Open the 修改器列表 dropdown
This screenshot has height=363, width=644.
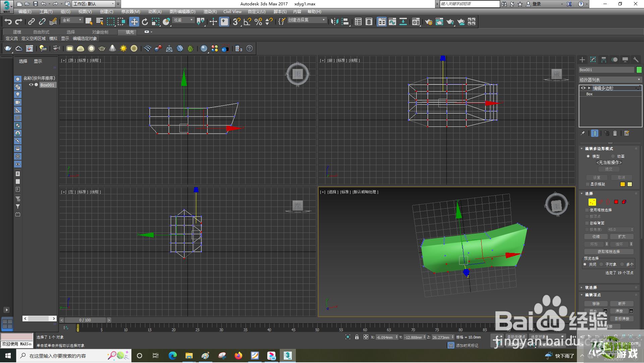[610, 80]
